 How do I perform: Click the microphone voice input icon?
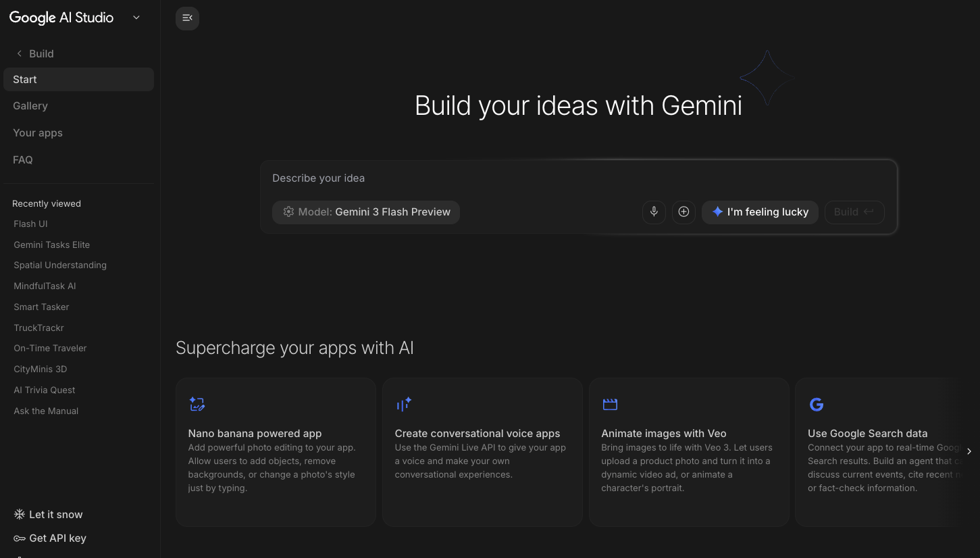click(654, 212)
